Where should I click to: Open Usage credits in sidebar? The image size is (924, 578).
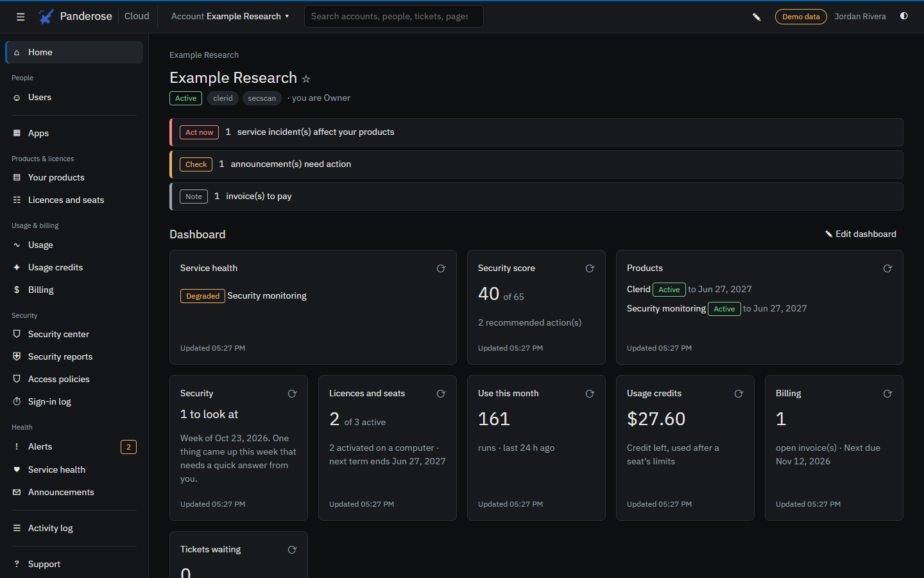[x=74, y=268]
